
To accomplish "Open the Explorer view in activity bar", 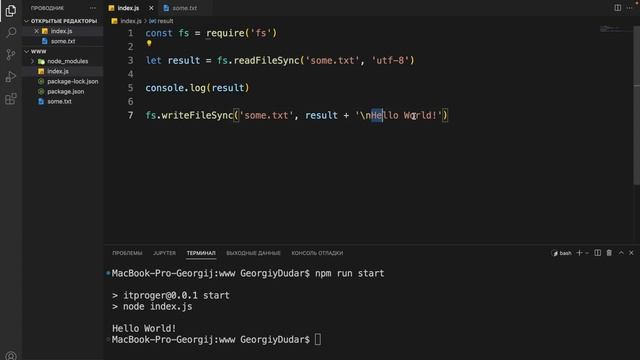I will point(11,11).
